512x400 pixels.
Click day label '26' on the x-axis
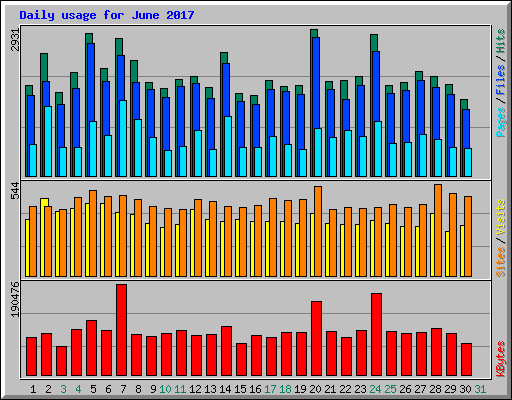click(x=405, y=389)
